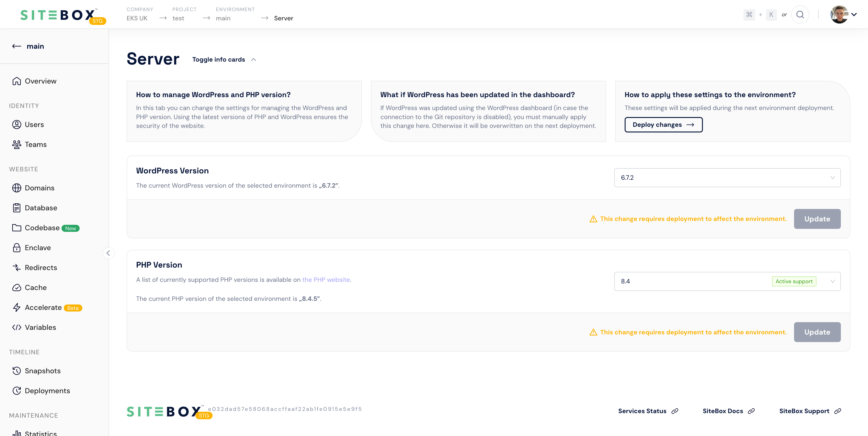Click the Active support badge

[794, 282]
